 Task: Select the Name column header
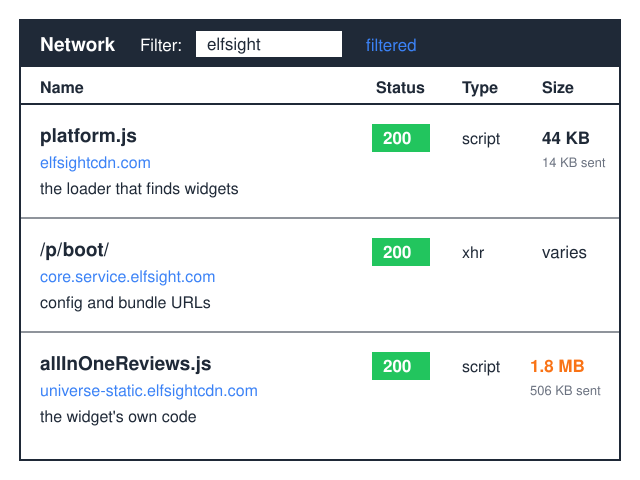tap(62, 88)
